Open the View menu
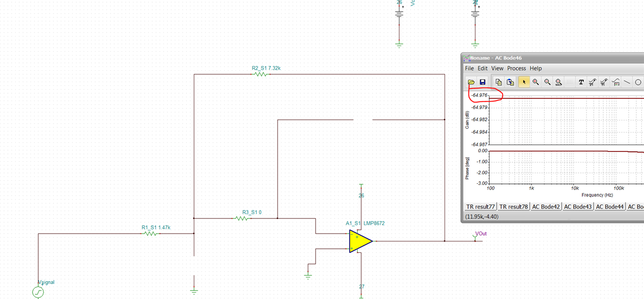The width and height of the screenshot is (644, 299). pos(497,68)
